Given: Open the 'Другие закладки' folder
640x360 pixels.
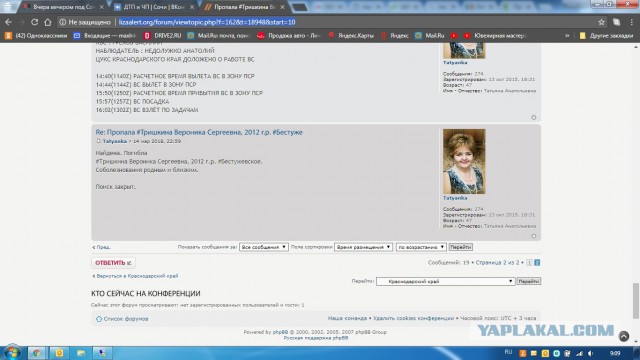Looking at the screenshot, I should point(606,36).
